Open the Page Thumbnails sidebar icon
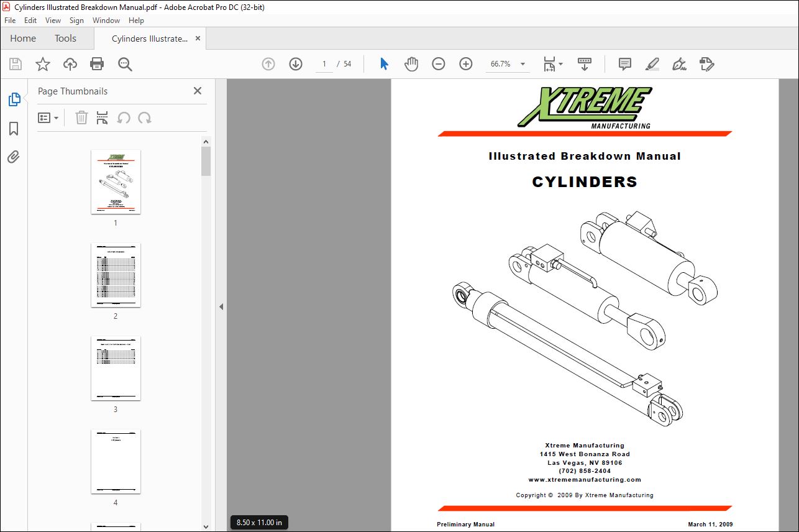The height and width of the screenshot is (532, 799). [x=14, y=99]
